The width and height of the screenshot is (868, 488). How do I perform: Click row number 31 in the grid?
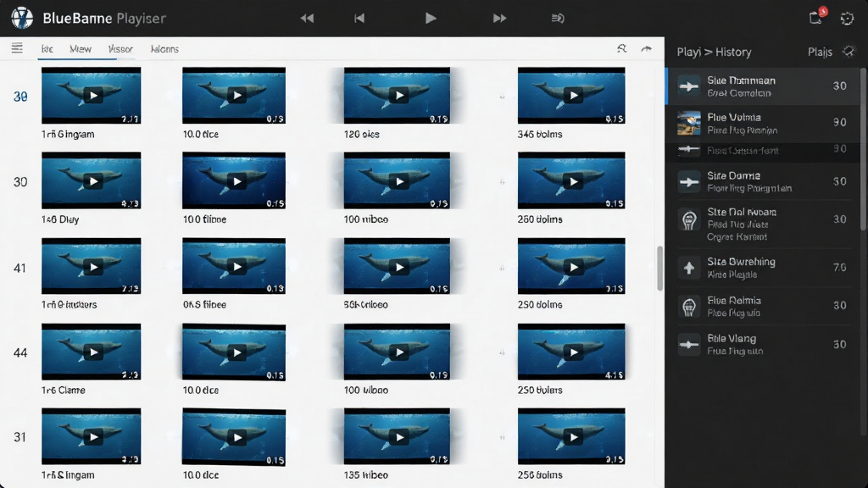(x=20, y=437)
